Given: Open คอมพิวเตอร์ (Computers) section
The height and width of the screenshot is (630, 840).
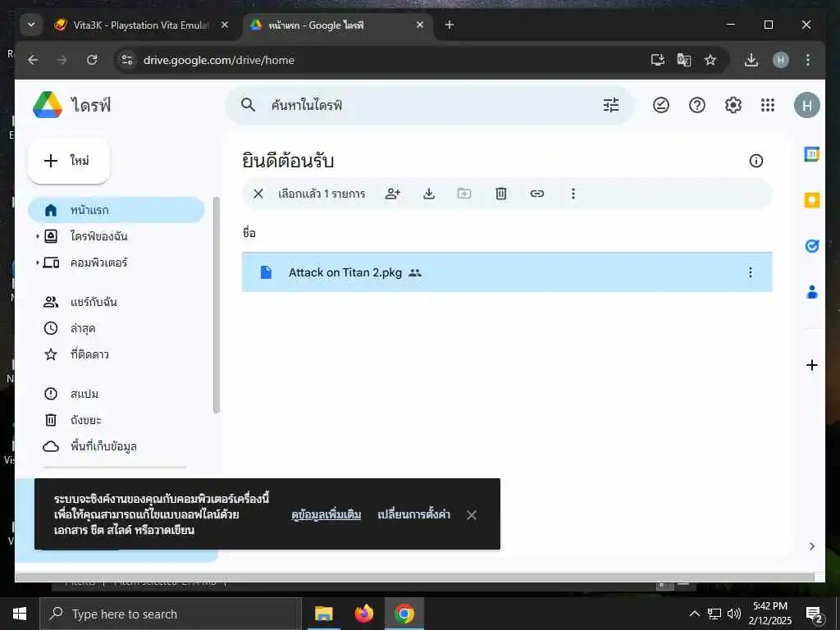Looking at the screenshot, I should coord(98,262).
